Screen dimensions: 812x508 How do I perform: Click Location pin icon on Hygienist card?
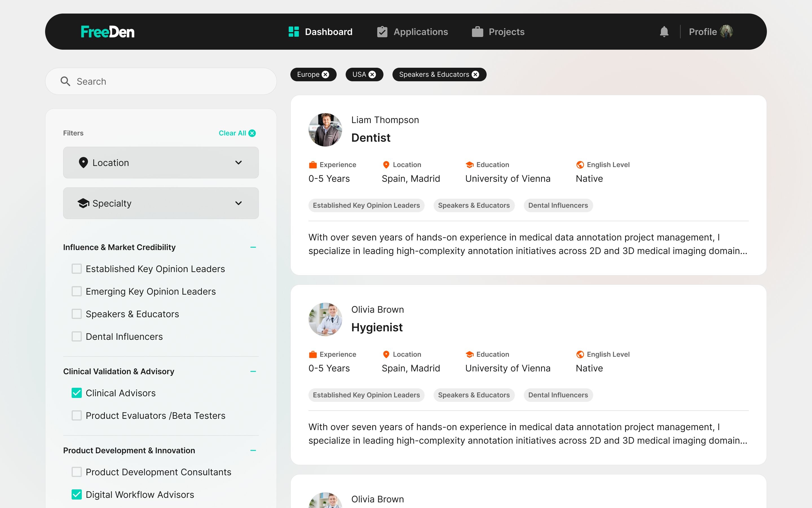[x=386, y=354]
